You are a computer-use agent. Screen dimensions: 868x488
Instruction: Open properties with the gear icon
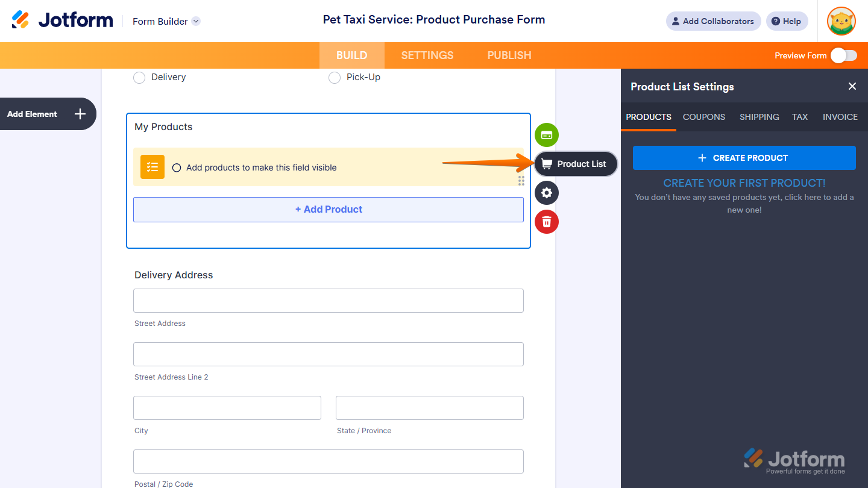click(x=547, y=193)
